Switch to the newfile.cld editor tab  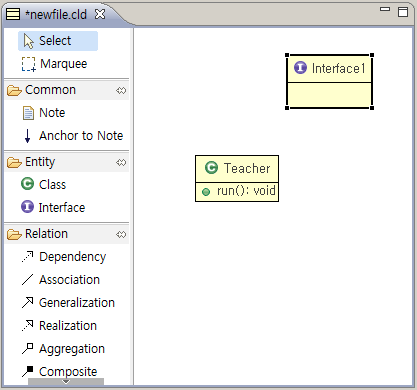coord(56,14)
